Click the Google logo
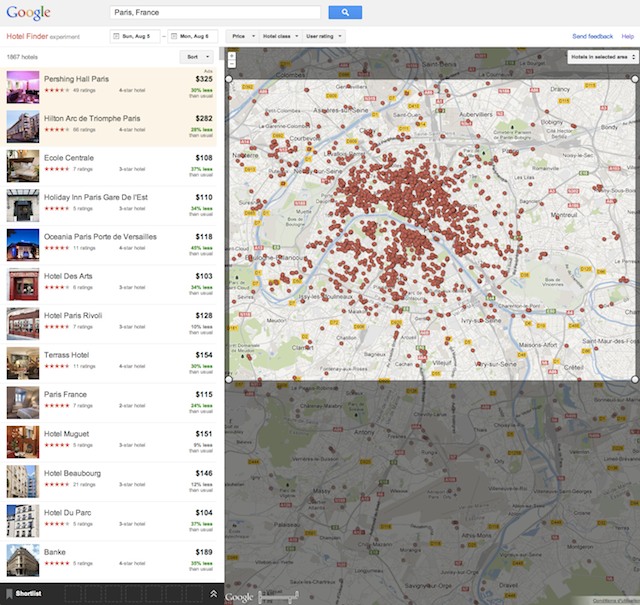 point(29,12)
